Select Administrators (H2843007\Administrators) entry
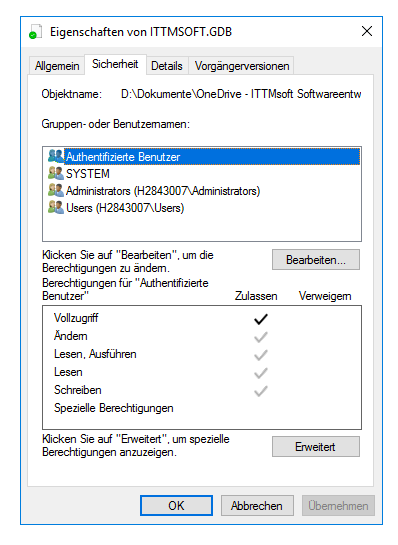The image size is (398, 545). (163, 190)
